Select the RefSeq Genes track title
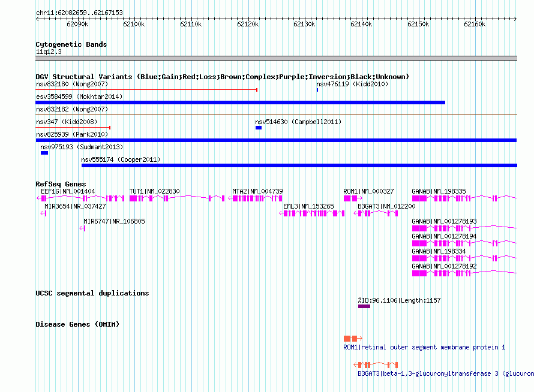Viewport: 534px width, 392px height. point(61,184)
